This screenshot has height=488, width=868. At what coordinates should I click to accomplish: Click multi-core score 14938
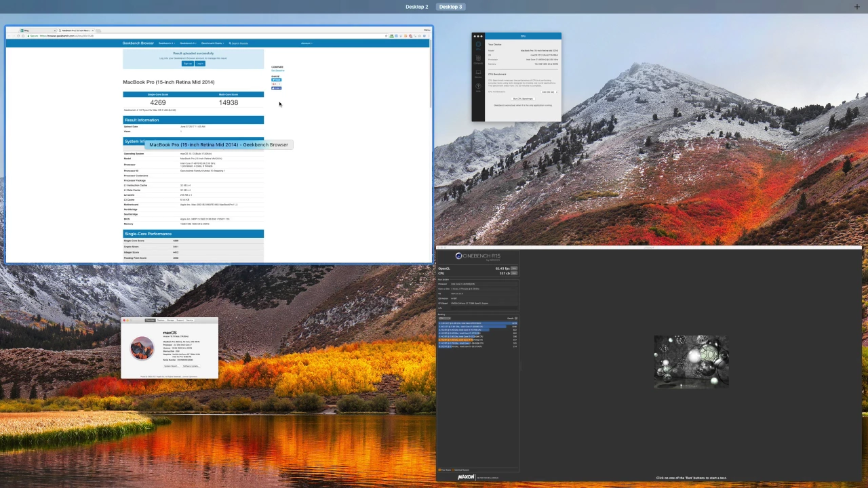pyautogui.click(x=229, y=102)
